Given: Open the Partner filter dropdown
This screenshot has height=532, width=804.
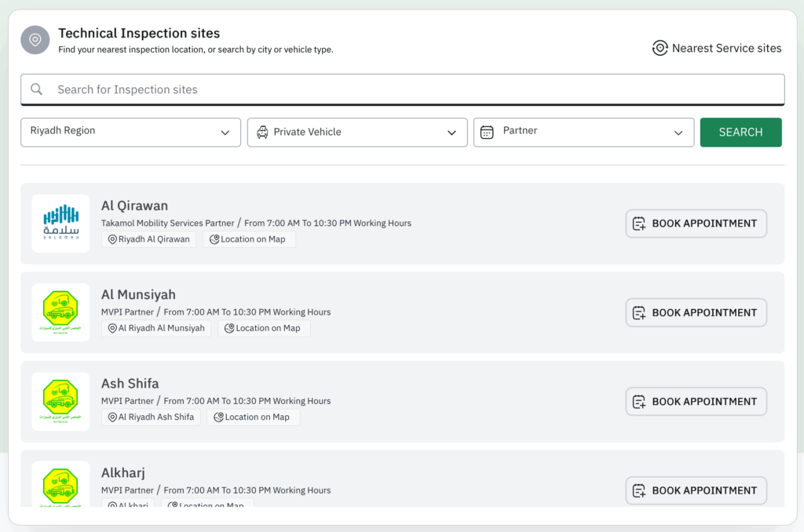Looking at the screenshot, I should [x=583, y=132].
